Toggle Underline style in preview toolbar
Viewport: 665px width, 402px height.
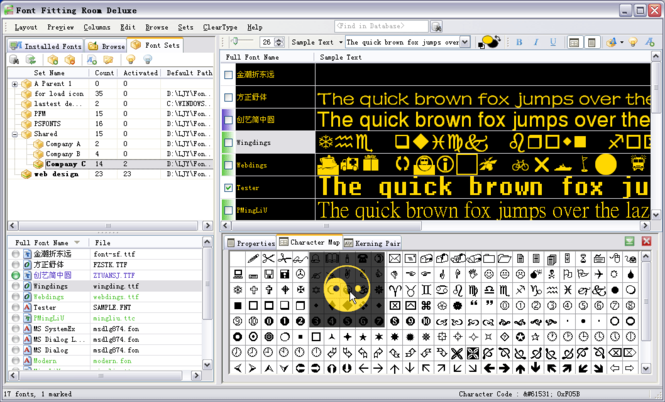(x=551, y=43)
